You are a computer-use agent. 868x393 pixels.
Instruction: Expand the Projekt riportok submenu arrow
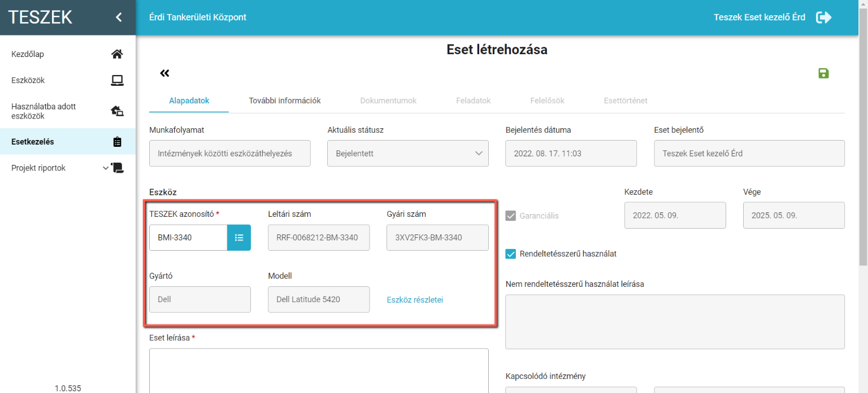tap(106, 168)
